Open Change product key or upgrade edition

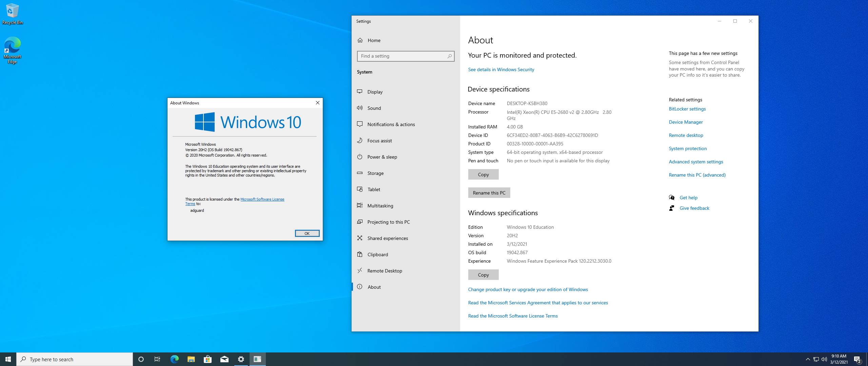528,289
